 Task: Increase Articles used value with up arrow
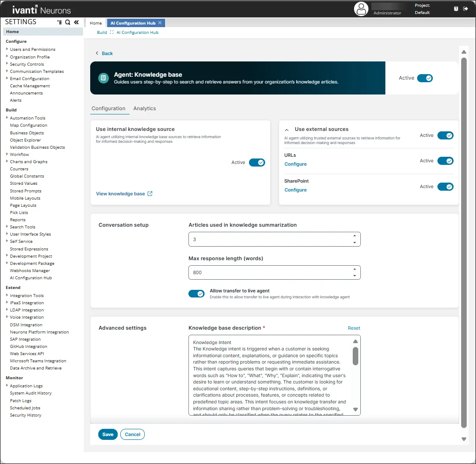pyautogui.click(x=354, y=236)
